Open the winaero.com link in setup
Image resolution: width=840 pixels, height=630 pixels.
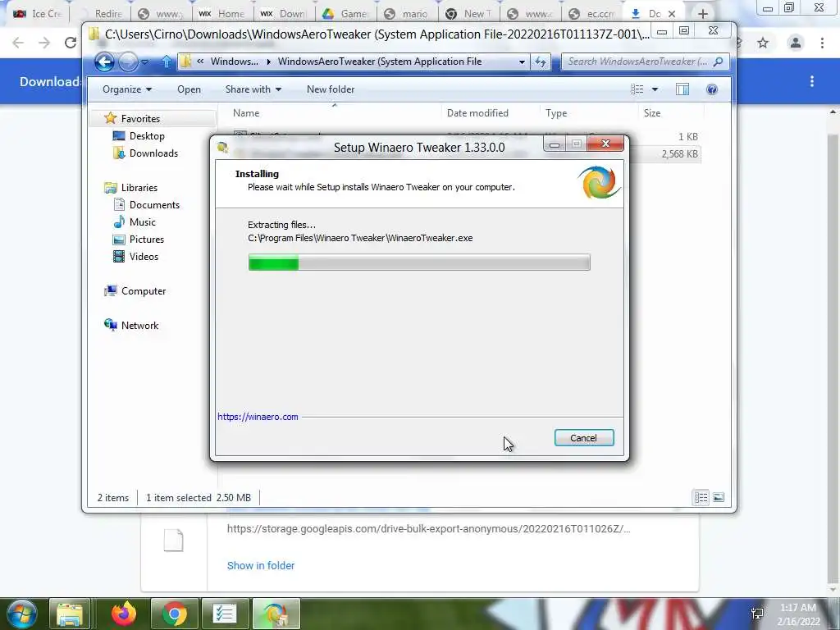pyautogui.click(x=258, y=417)
